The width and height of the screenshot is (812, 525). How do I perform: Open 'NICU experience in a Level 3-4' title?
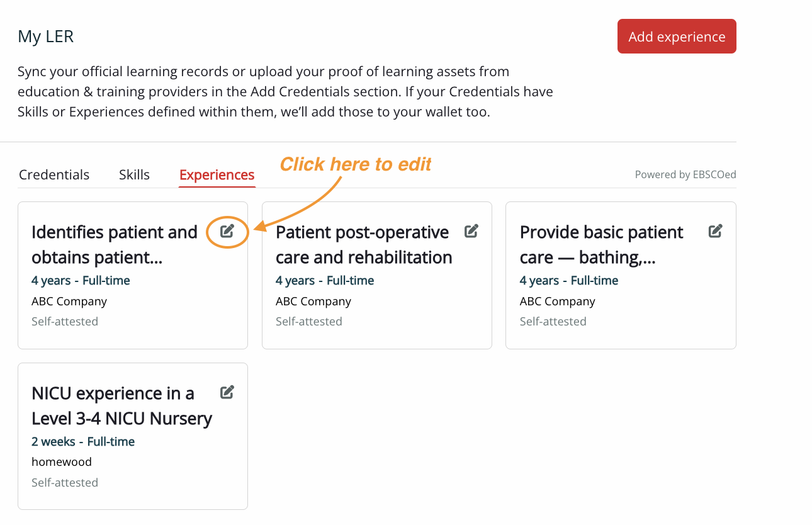pyautogui.click(x=121, y=406)
